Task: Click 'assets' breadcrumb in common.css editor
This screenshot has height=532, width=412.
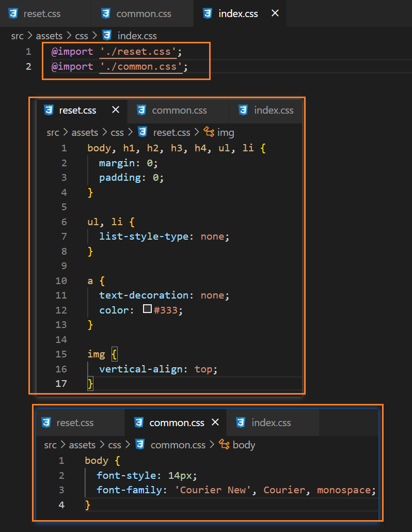Action: click(x=82, y=445)
